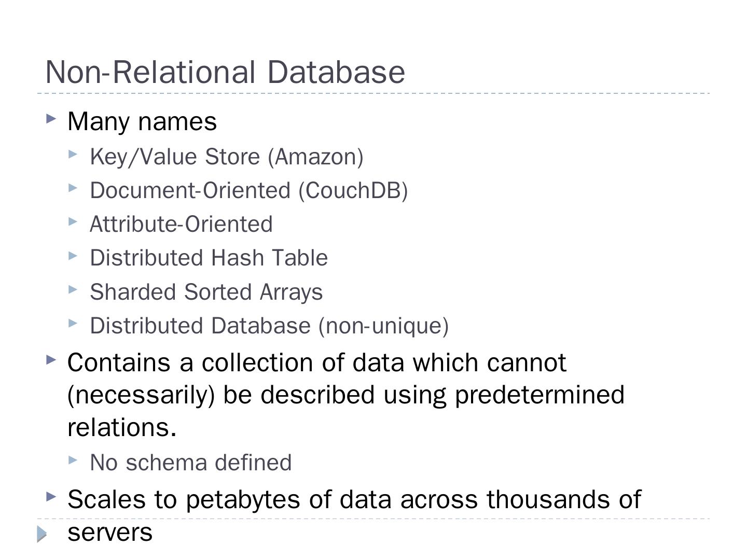This screenshot has height=560, width=747.
Task: Click the triangle icon in the slide footer
Action: [42, 534]
